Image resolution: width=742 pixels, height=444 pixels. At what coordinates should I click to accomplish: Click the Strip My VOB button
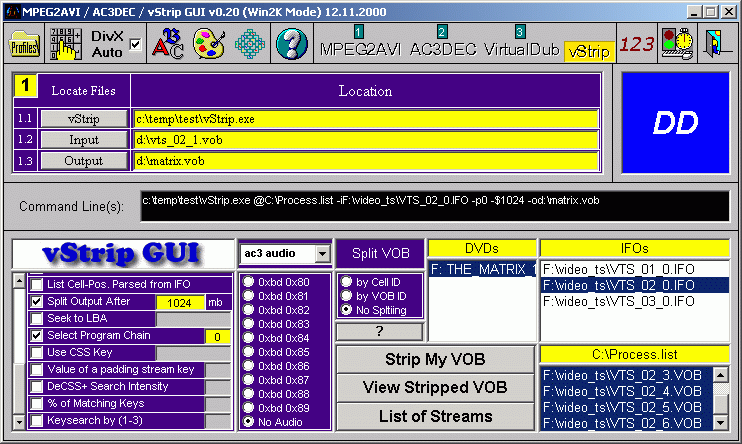click(x=435, y=359)
